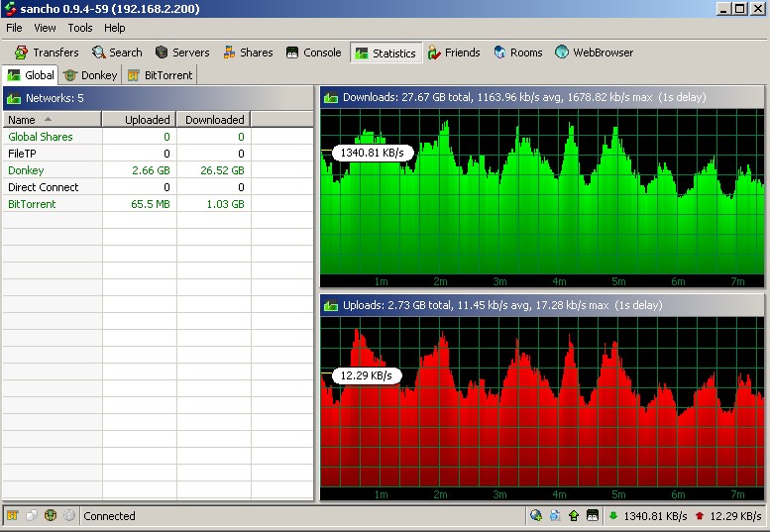770x532 pixels.
Task: Click the status bar download speed indicator
Action: coord(647,516)
